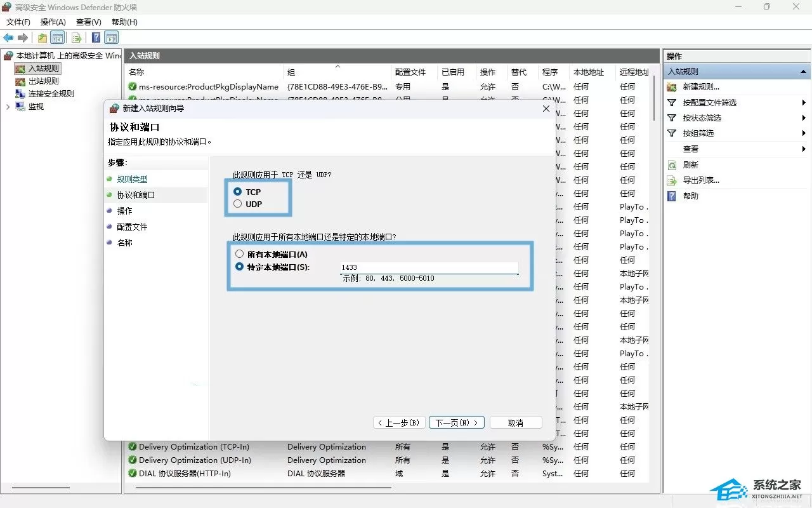This screenshot has height=508, width=812.
Task: Click rule name Delivery Optimization (UDP-In)
Action: pos(195,460)
